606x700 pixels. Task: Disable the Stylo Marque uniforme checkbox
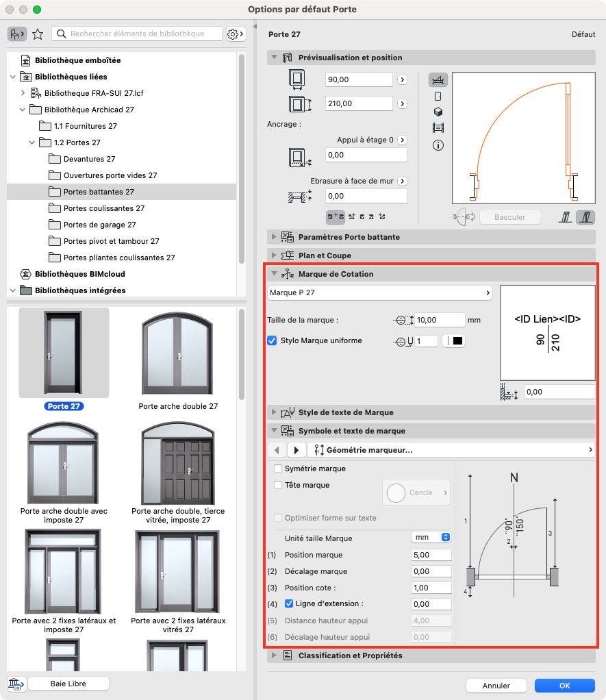pyautogui.click(x=272, y=340)
